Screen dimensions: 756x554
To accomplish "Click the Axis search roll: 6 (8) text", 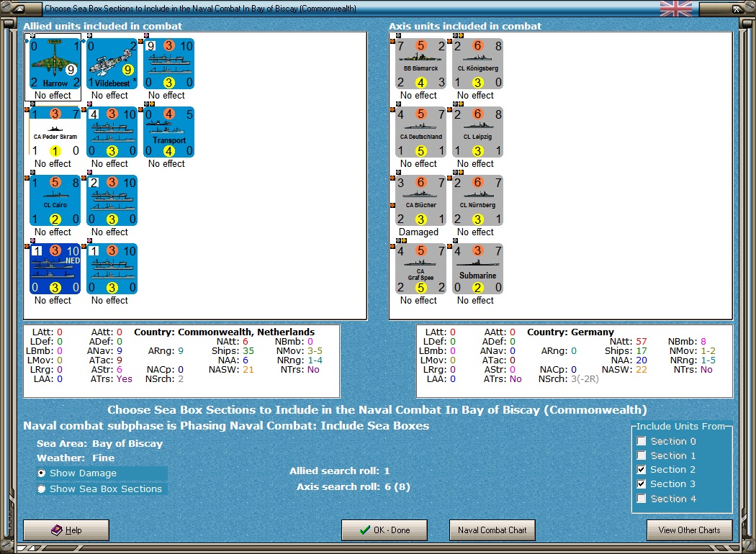I will 354,486.
